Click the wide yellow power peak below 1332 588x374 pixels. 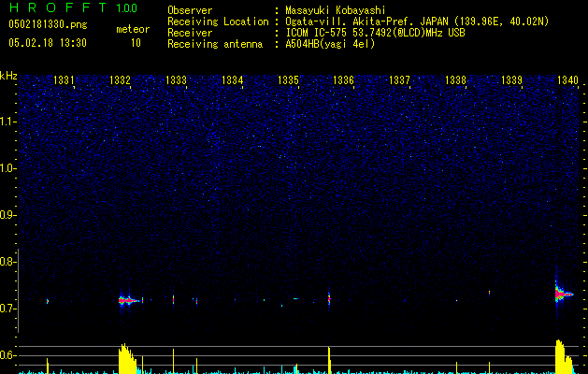(x=127, y=359)
